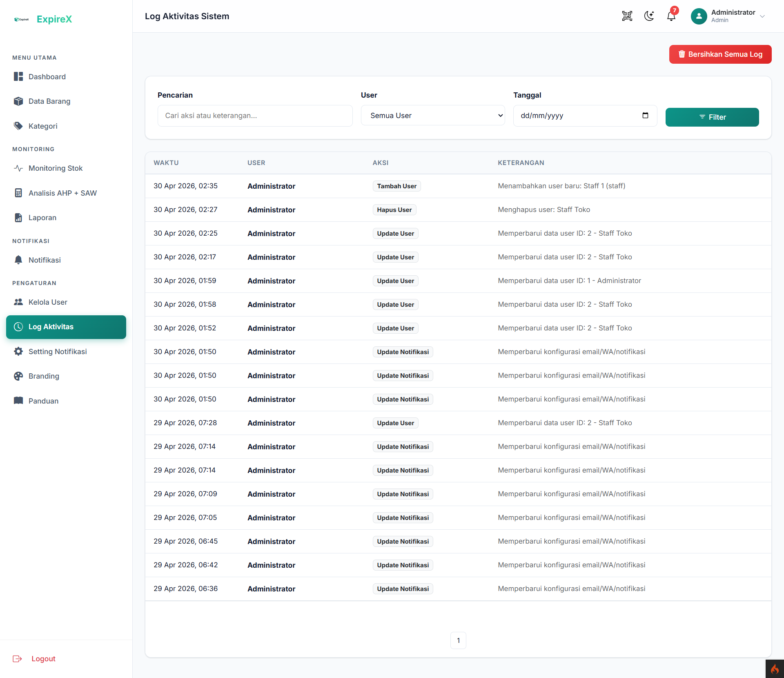The width and height of the screenshot is (784, 678).
Task: Click the KETERANGAN column header
Action: (521, 163)
